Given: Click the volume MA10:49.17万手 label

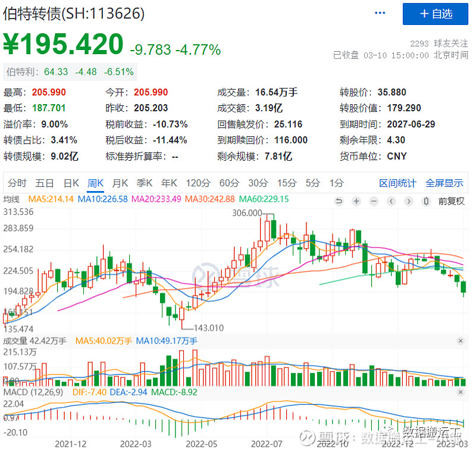Looking at the screenshot, I should (167, 340).
